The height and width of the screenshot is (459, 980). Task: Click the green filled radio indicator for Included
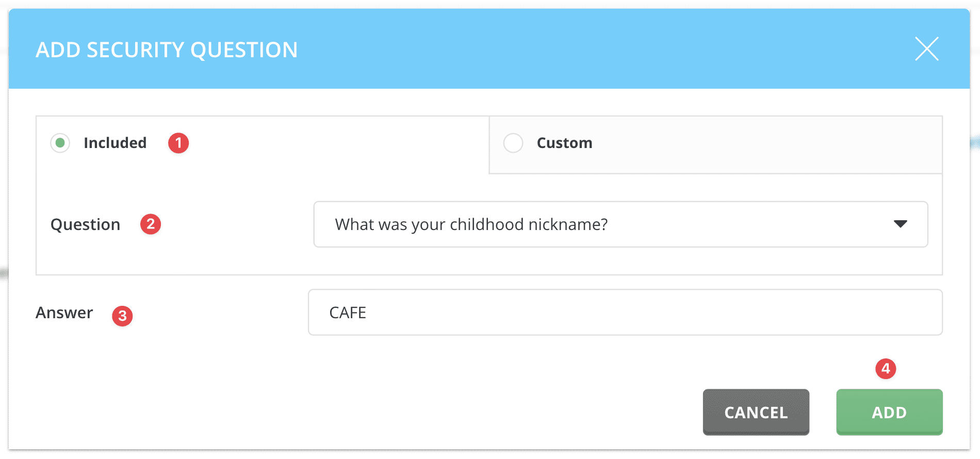[x=60, y=143]
